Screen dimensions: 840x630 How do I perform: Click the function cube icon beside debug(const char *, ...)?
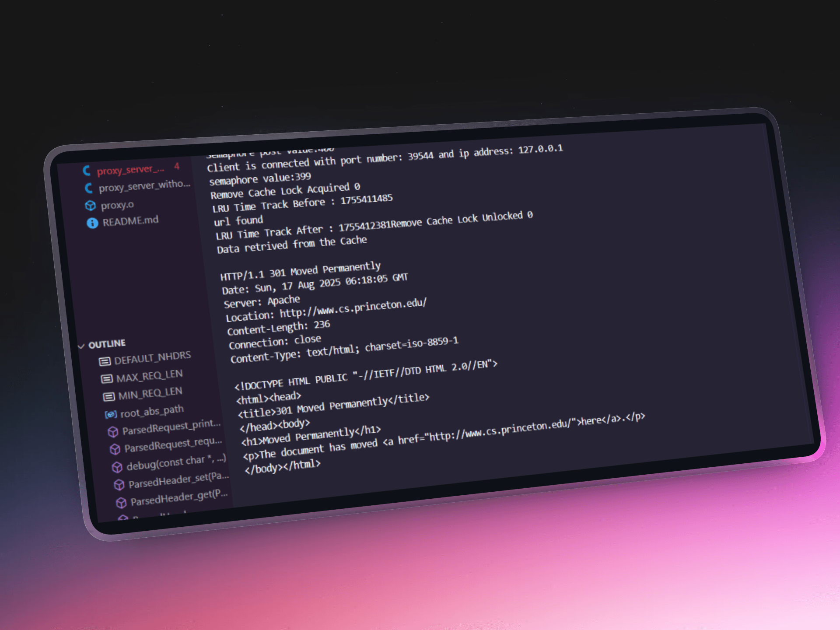(117, 467)
